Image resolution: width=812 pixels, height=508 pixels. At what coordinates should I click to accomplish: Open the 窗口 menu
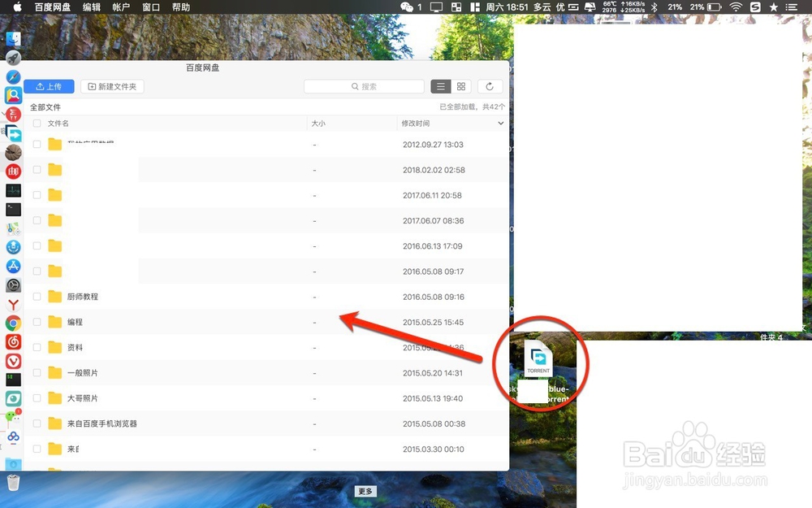tap(151, 7)
